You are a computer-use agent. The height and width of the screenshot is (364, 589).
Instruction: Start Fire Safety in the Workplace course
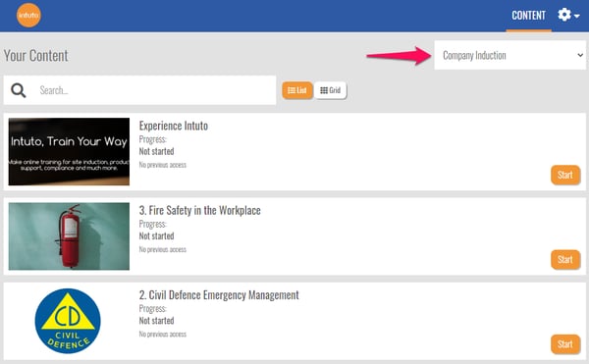pos(565,260)
